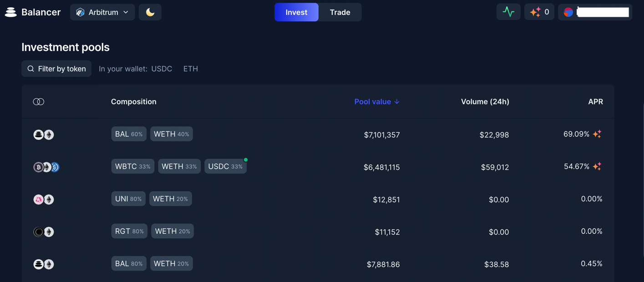This screenshot has height=282, width=644.
Task: Filter pools by USDC wallet token
Action: click(162, 69)
